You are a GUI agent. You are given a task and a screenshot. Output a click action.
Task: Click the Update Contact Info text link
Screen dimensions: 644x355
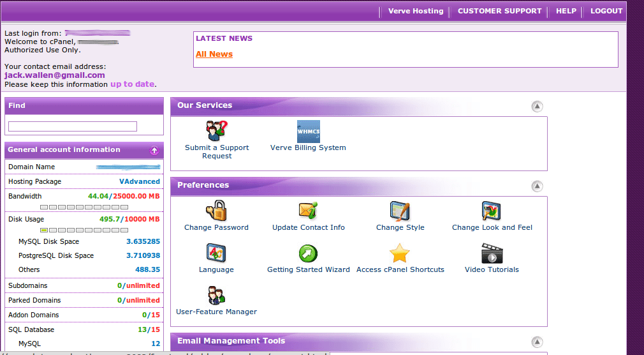308,227
